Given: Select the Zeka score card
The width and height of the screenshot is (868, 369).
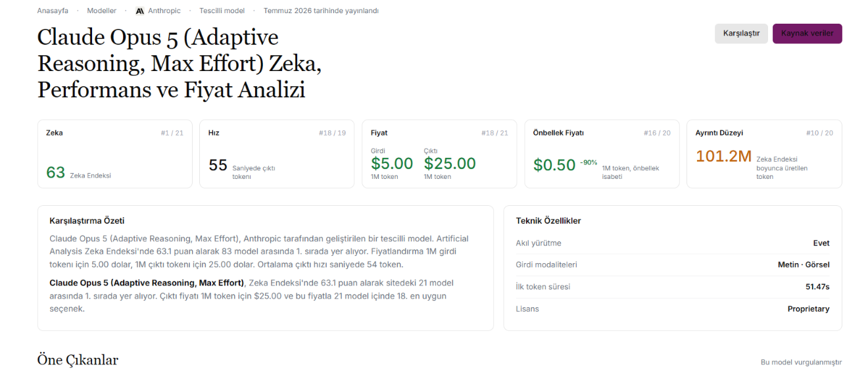Looking at the screenshot, I should tap(115, 154).
